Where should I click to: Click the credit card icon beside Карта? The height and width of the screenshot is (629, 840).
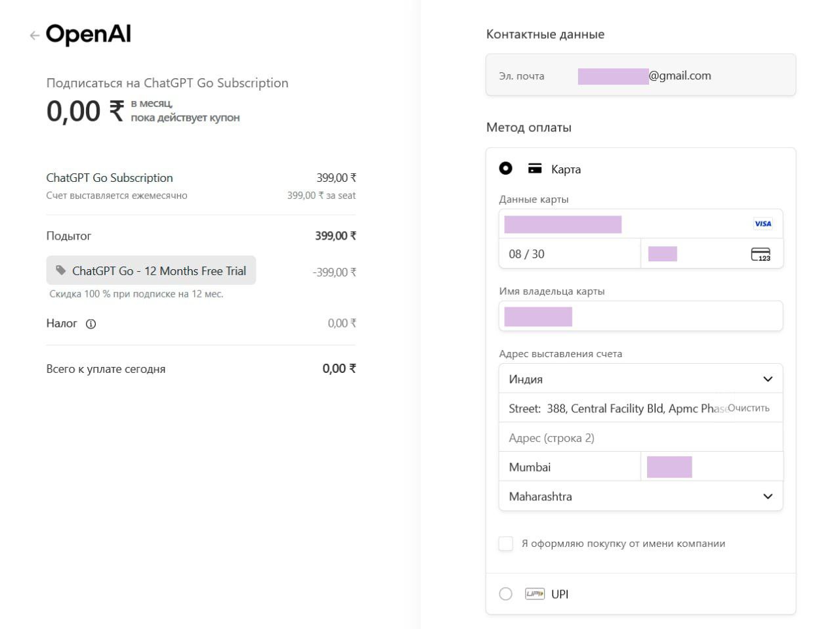(x=535, y=169)
